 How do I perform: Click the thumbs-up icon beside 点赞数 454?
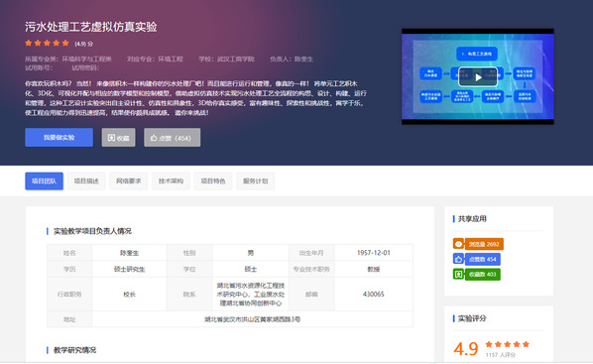click(x=458, y=259)
